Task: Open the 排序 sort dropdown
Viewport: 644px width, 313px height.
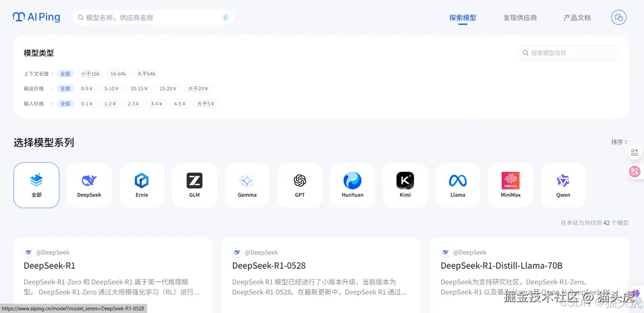Action: 619,142
